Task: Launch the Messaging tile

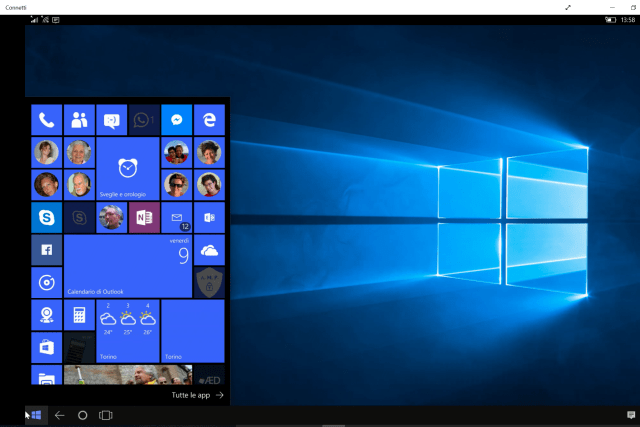Action: tap(111, 120)
